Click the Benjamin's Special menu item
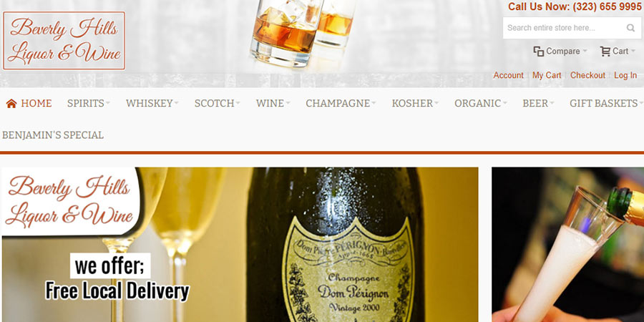Viewport: 644px width, 322px height. (x=53, y=135)
